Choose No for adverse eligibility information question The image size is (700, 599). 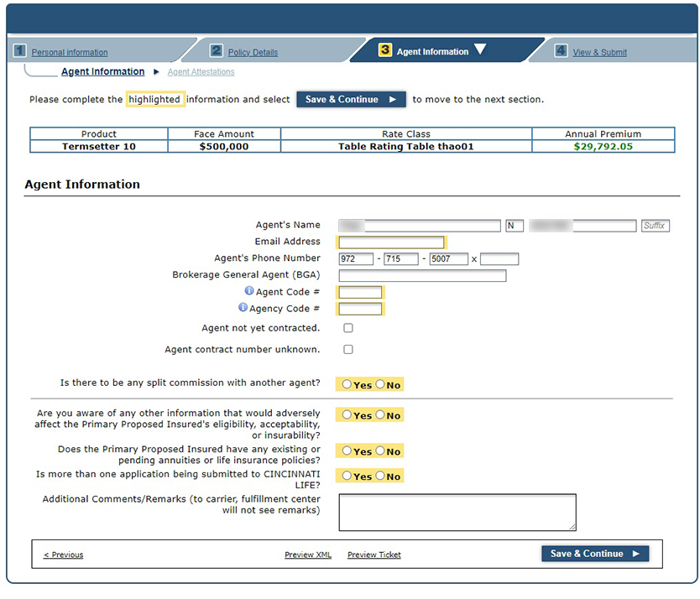tap(380, 415)
